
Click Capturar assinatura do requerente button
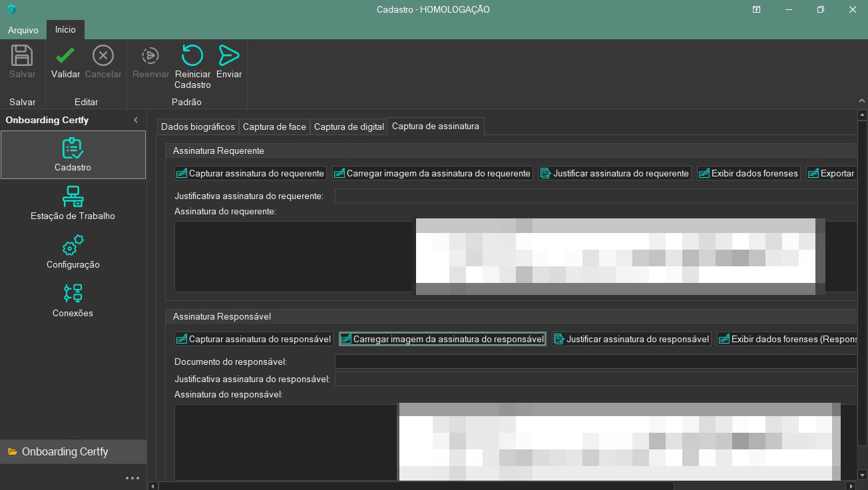(250, 173)
